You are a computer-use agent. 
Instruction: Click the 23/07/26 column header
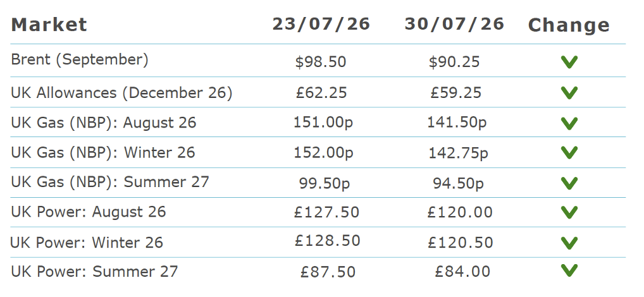point(321,24)
